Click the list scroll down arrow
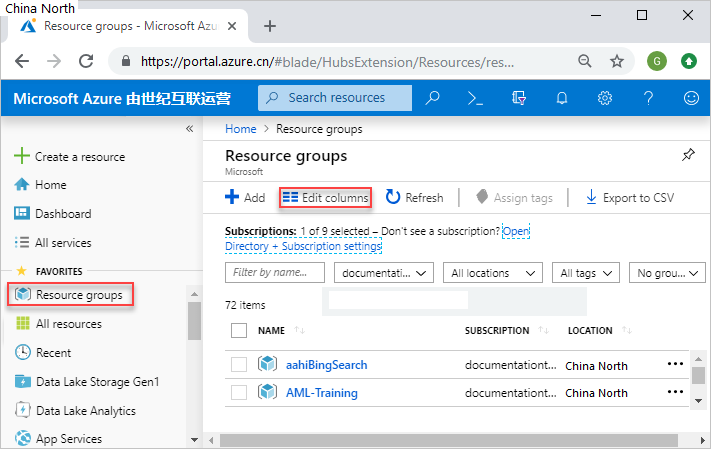711x449 pixels. tap(698, 401)
